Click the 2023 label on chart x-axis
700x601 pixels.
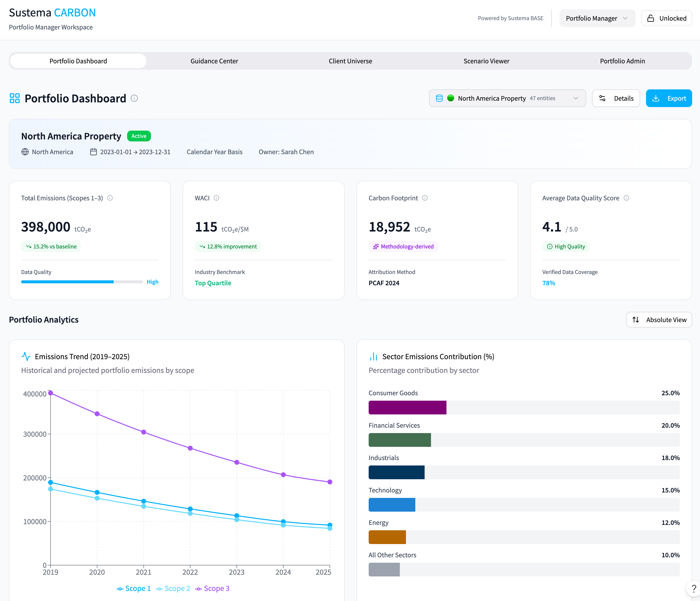pyautogui.click(x=237, y=572)
